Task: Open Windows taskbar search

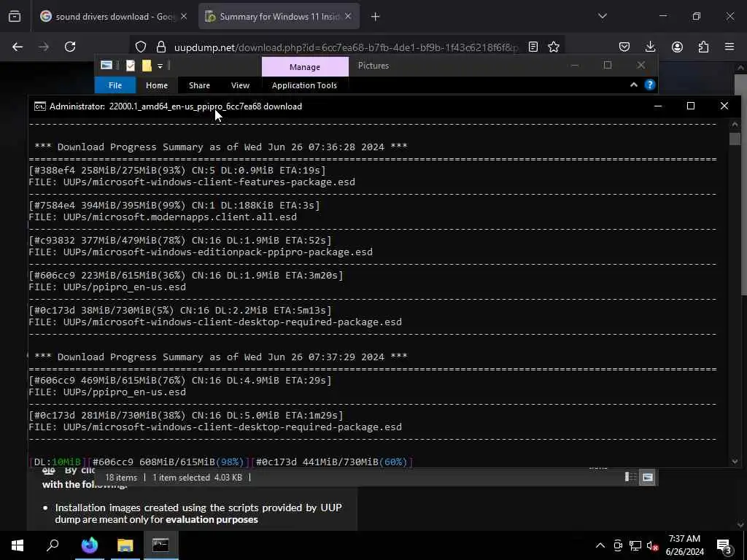Action: [53, 545]
